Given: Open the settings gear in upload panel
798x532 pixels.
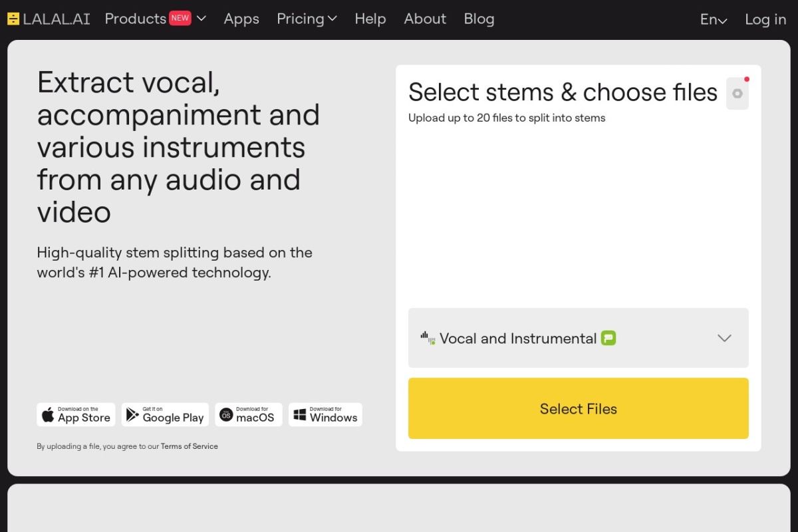Looking at the screenshot, I should point(737,94).
